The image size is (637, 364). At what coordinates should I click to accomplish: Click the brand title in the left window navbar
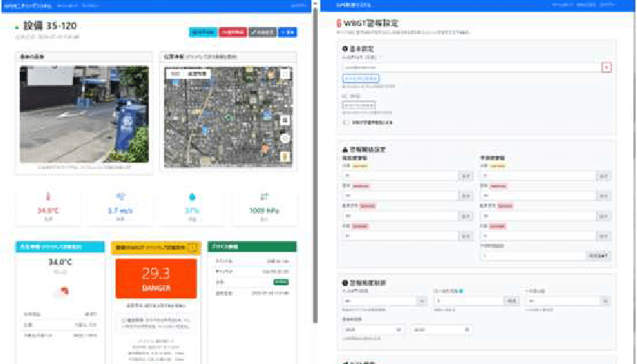[x=27, y=6]
